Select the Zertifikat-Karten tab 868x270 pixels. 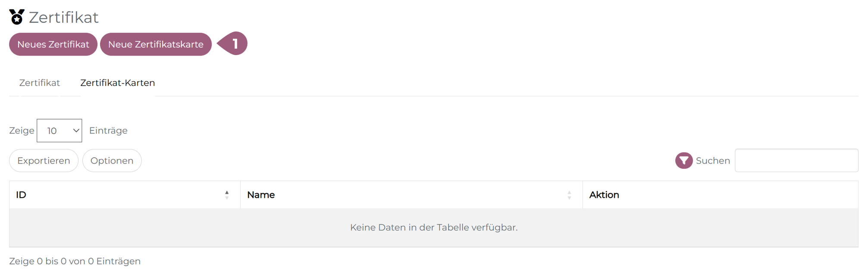click(117, 83)
